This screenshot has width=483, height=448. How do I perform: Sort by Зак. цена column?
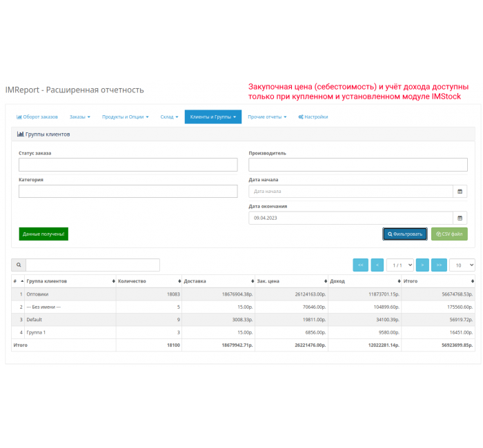[x=291, y=281]
